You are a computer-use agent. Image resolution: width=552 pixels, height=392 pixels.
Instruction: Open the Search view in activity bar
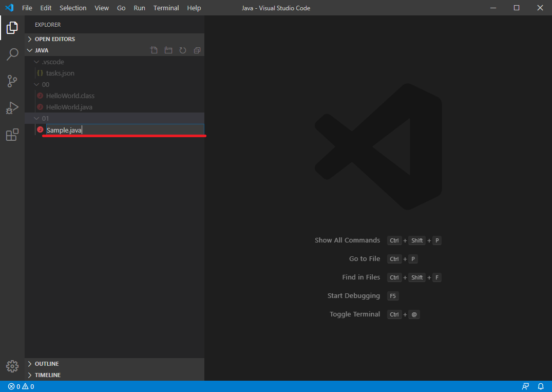pos(12,54)
